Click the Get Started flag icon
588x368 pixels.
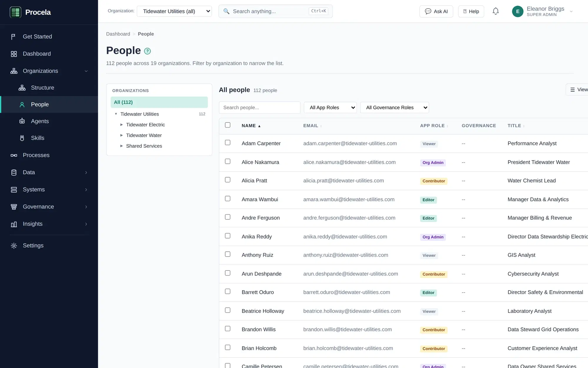coord(14,37)
